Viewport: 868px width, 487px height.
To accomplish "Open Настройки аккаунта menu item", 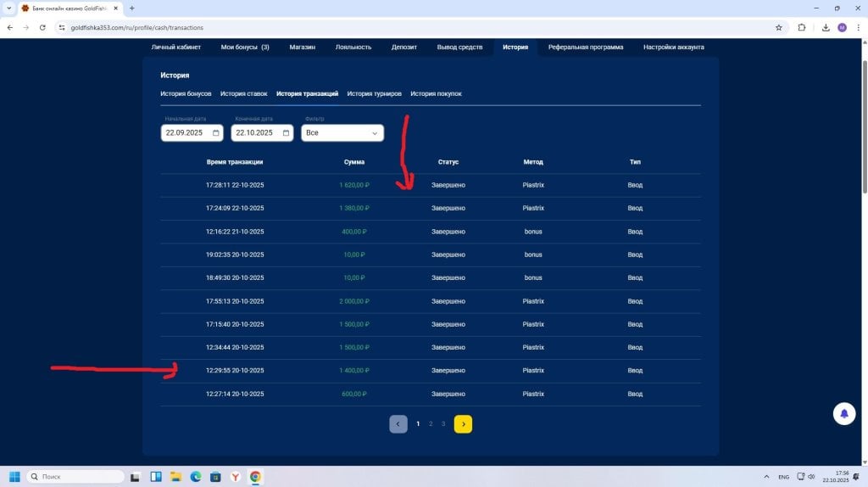I will (674, 48).
